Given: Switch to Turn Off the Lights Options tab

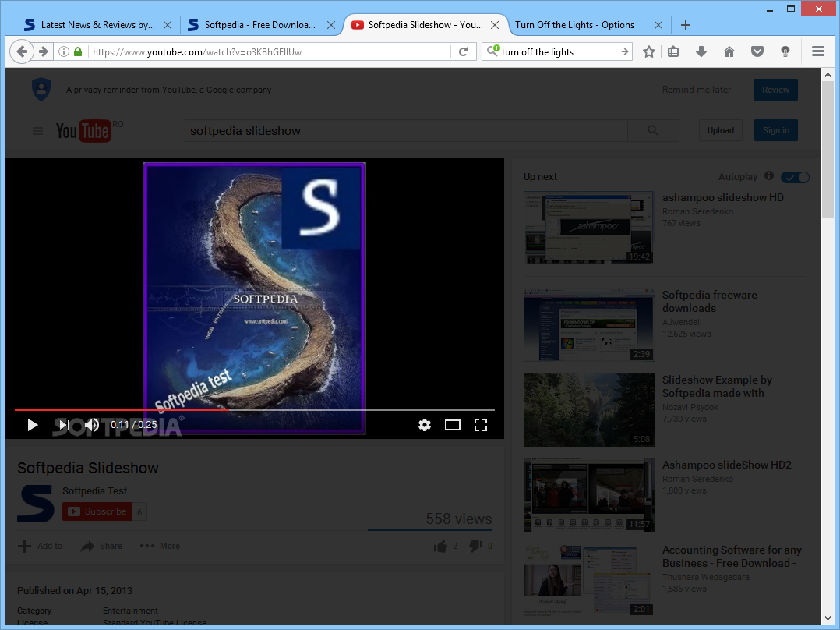Looking at the screenshot, I should point(574,25).
